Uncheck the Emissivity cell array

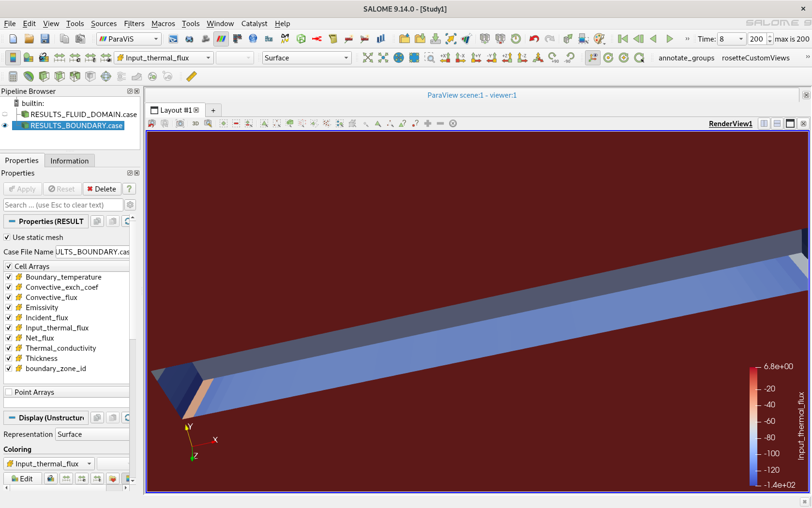tap(9, 308)
